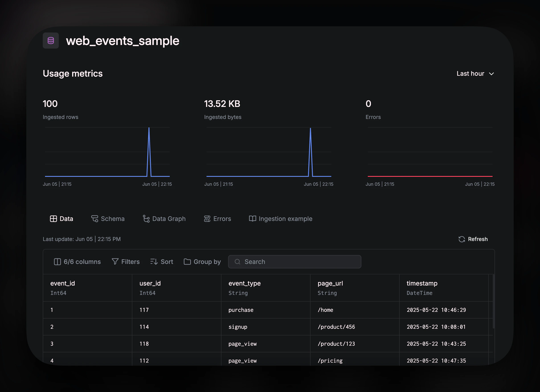Select the Schema branching icon
Image resolution: width=540 pixels, height=392 pixels.
(95, 218)
